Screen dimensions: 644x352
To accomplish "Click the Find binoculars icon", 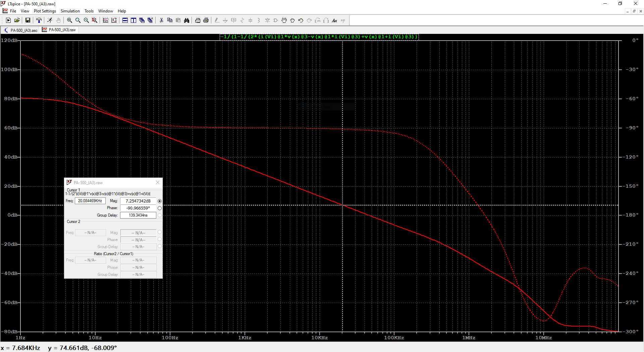I will pos(186,20).
